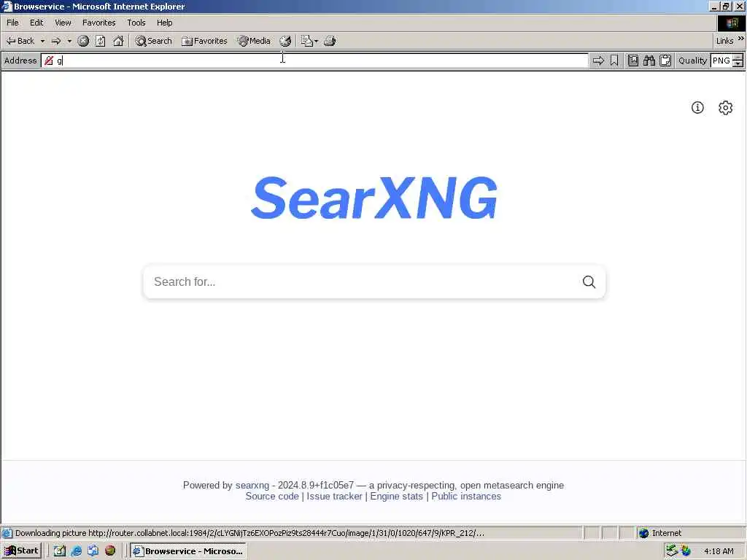
Task: Open the Favorites pane from toolbar
Action: [x=204, y=41]
